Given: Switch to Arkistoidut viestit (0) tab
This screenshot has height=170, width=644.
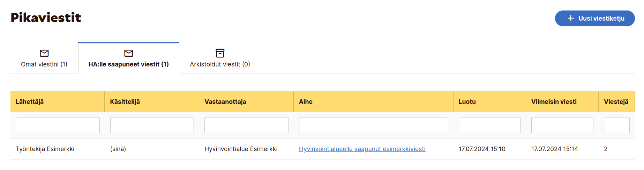Looking at the screenshot, I should click(220, 64).
